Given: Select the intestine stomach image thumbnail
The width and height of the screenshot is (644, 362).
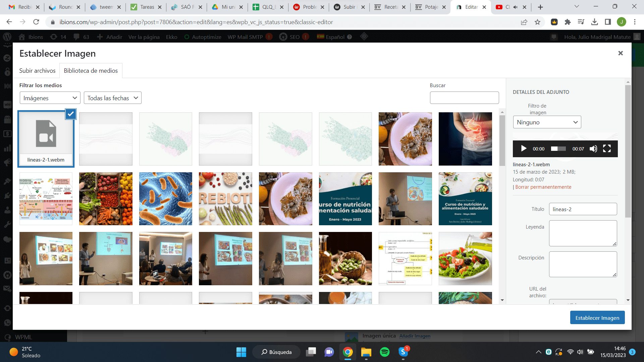Looking at the screenshot, I should point(465,139).
